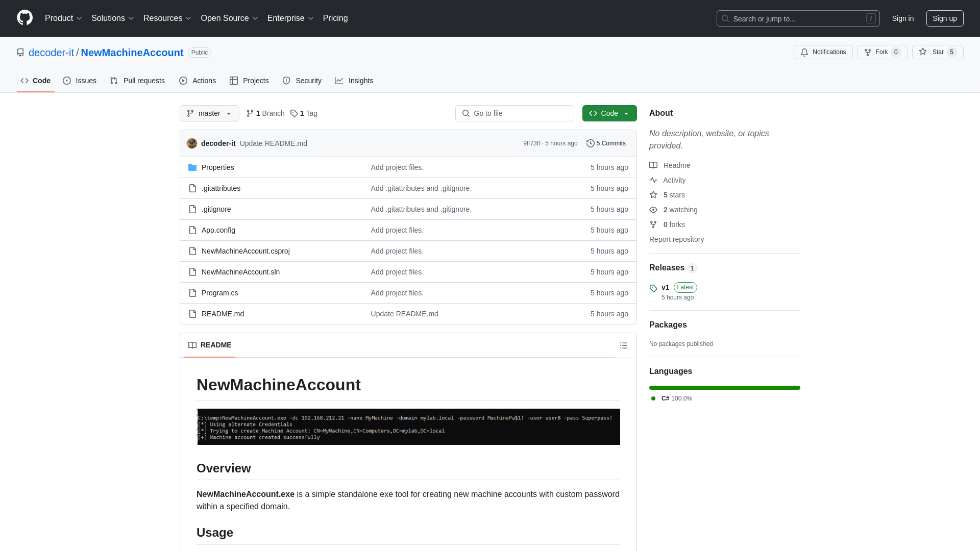The width and height of the screenshot is (980, 551).
Task: Click the README.md file icon
Action: click(x=192, y=314)
